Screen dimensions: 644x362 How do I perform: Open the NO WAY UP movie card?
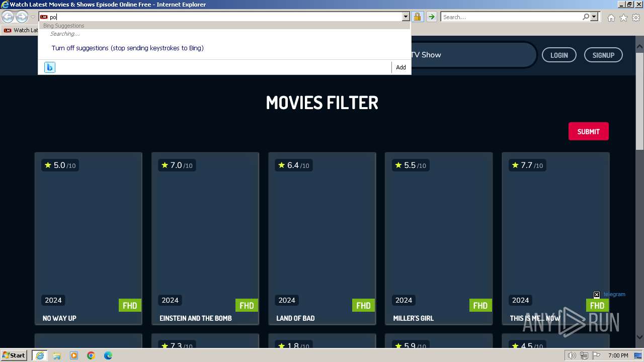[89, 238]
